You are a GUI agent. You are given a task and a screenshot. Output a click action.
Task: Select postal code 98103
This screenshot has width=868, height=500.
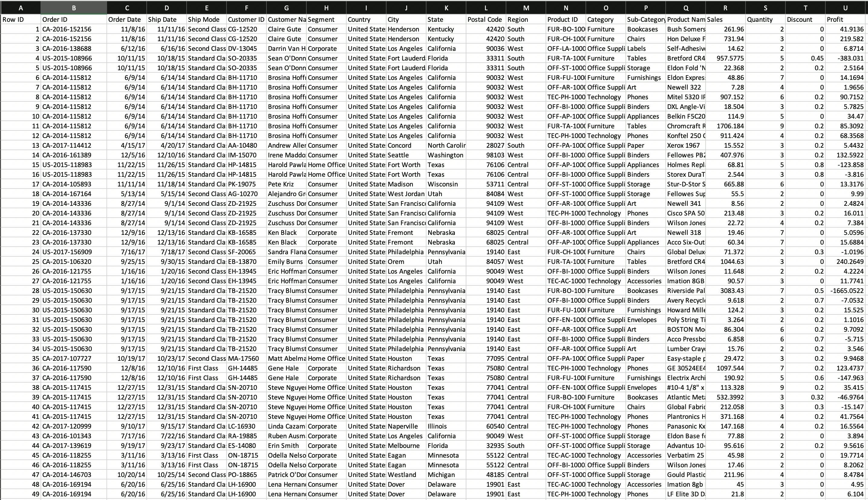pyautogui.click(x=486, y=155)
